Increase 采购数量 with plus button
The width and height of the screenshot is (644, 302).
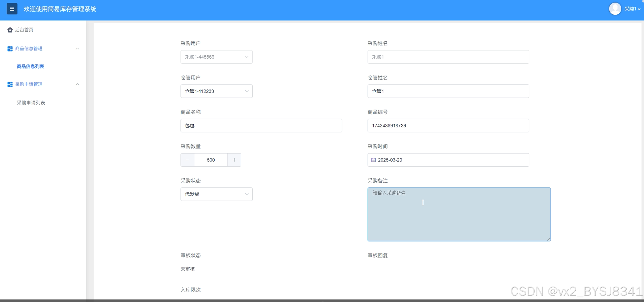pyautogui.click(x=234, y=160)
